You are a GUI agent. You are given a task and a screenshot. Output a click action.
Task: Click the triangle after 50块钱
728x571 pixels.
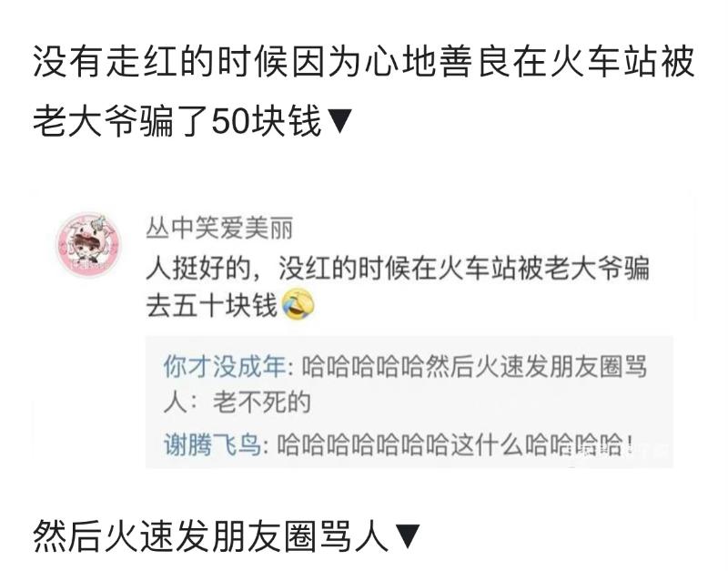339,121
